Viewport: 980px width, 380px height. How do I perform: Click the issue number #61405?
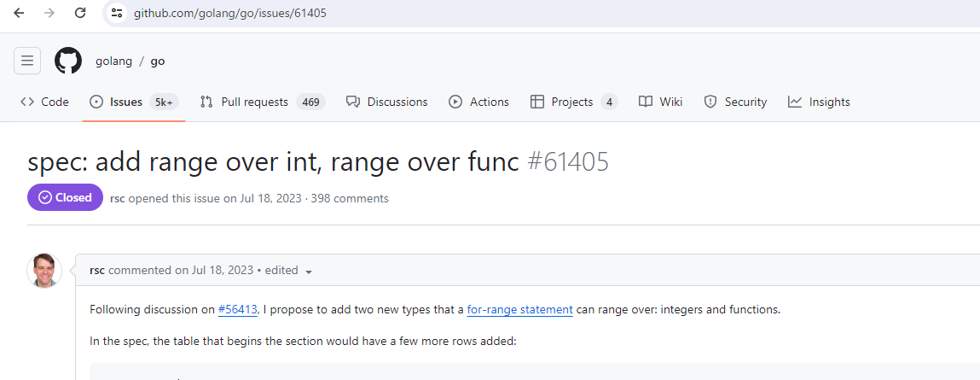[x=567, y=162]
